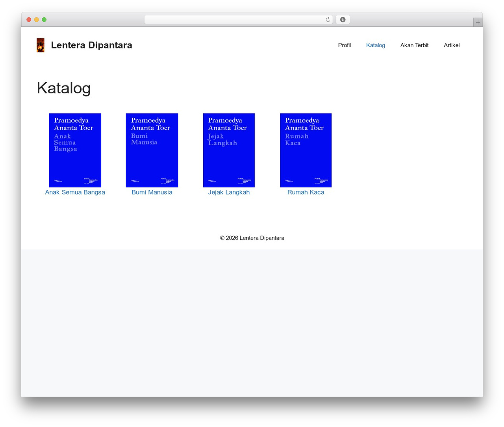Image resolution: width=504 pixels, height=427 pixels.
Task: Click the © 2026 Lentera Dipantara footer text
Action: (252, 238)
